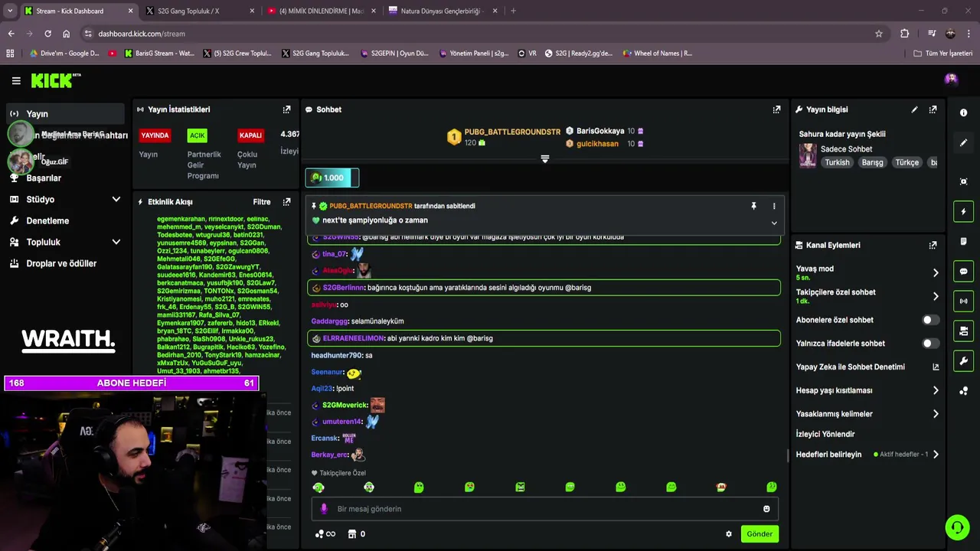Click the browser address bar
Viewport: 980px width, 551px height.
pyautogui.click(x=482, y=34)
